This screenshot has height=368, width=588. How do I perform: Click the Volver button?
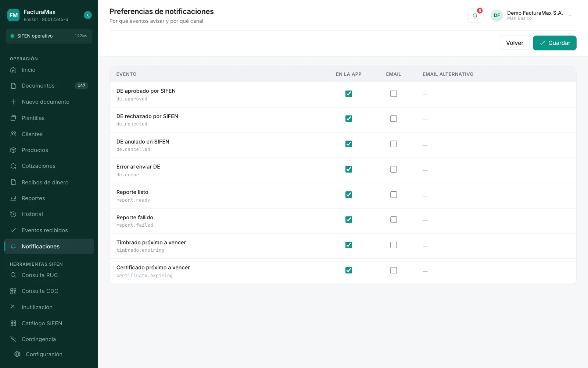pos(514,43)
